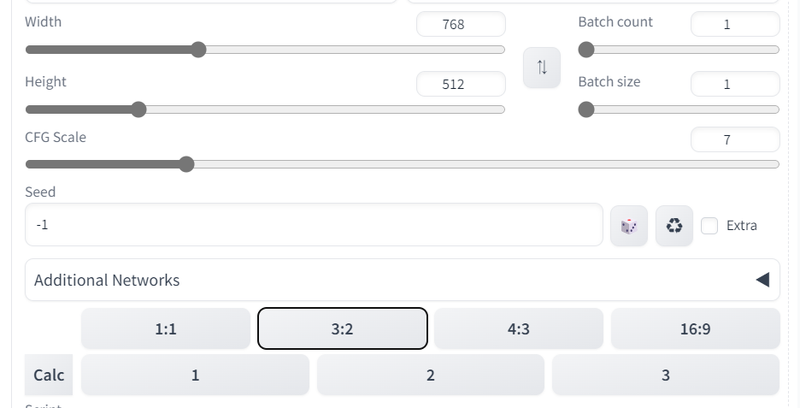Click the Height slider handle
The width and height of the screenshot is (800, 408).
[x=138, y=109]
